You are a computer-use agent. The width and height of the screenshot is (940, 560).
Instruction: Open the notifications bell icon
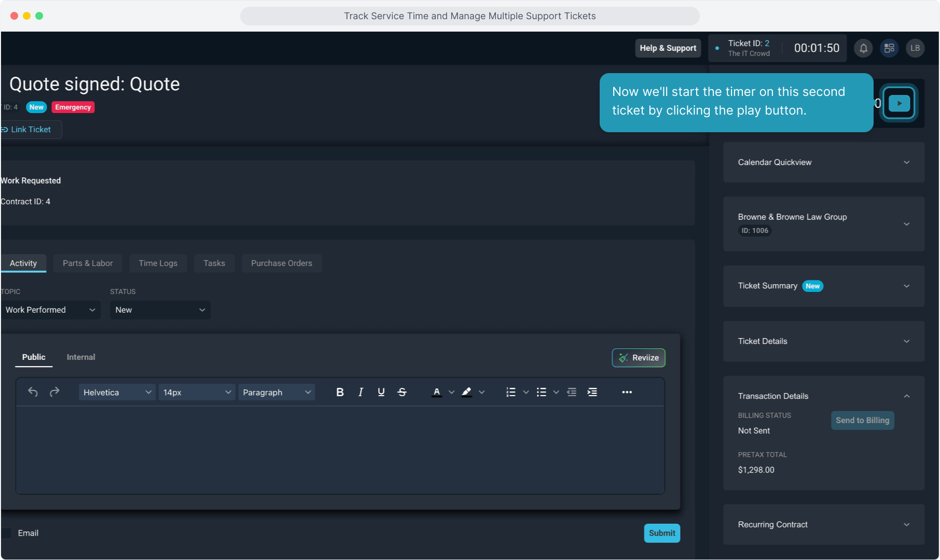coord(863,48)
